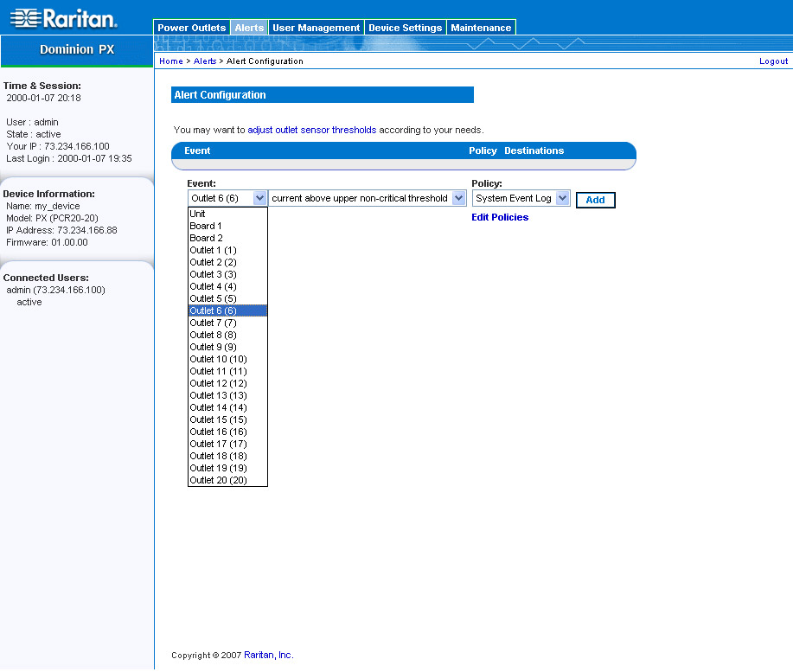Follow the Home breadcrumb link
The height and width of the screenshot is (672, 793).
pos(171,61)
